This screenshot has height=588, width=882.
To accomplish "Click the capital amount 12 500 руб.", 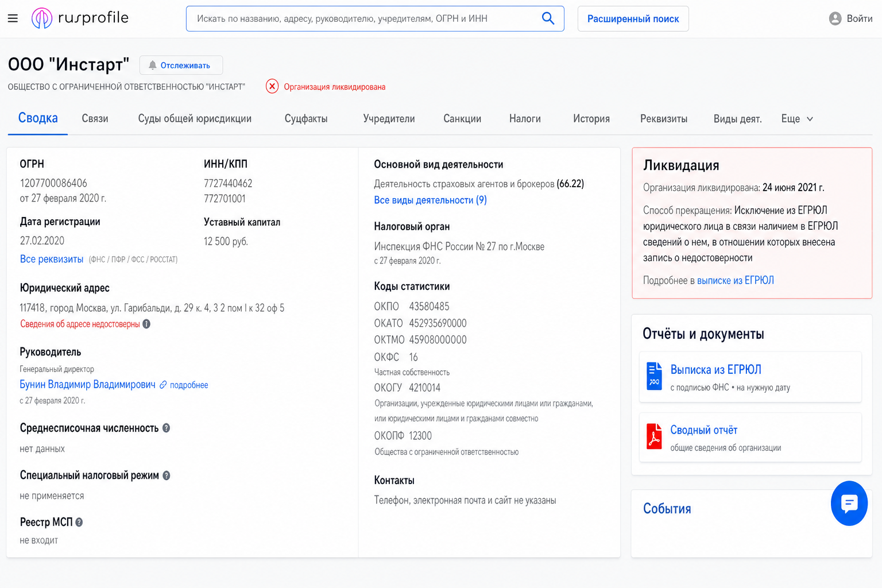I will (226, 241).
